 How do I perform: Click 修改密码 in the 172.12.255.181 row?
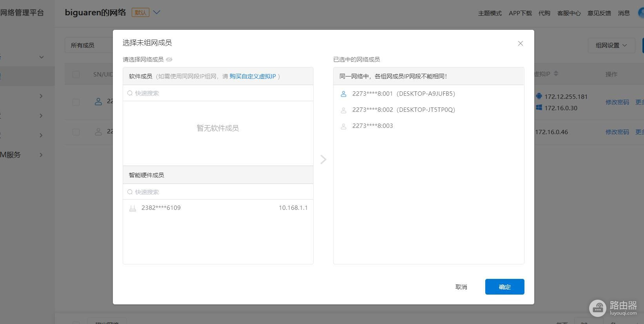[617, 102]
